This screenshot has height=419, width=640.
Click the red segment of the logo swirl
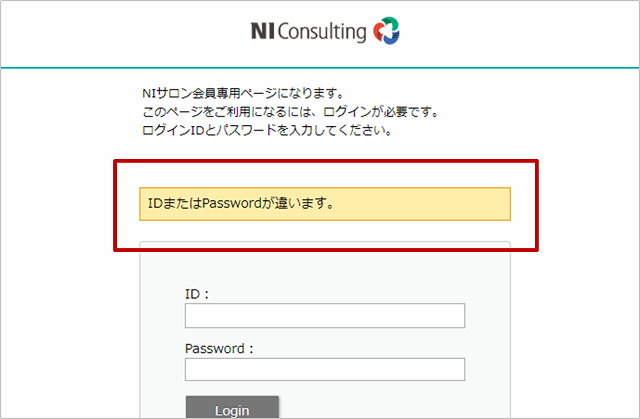(378, 32)
